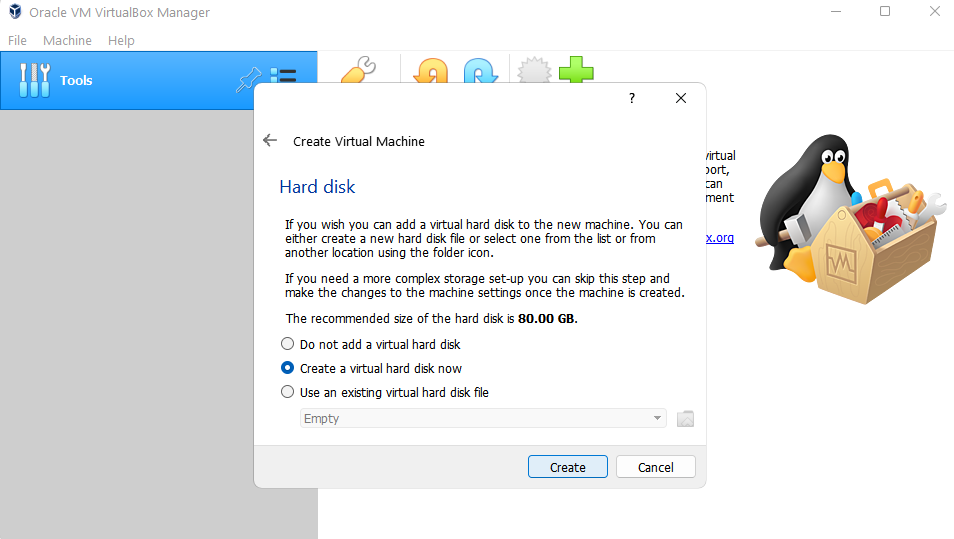Click the Preferences wrench icon in toolbar
This screenshot has width=954, height=539.
[358, 69]
